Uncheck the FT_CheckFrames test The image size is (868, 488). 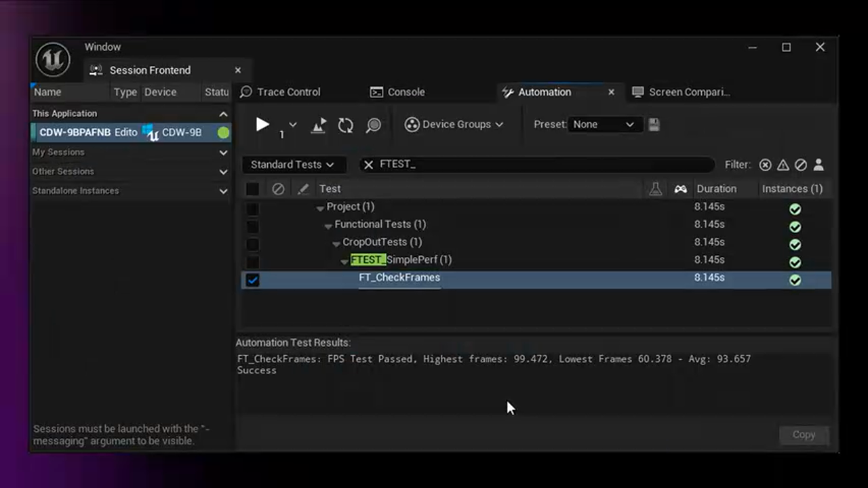click(x=253, y=279)
